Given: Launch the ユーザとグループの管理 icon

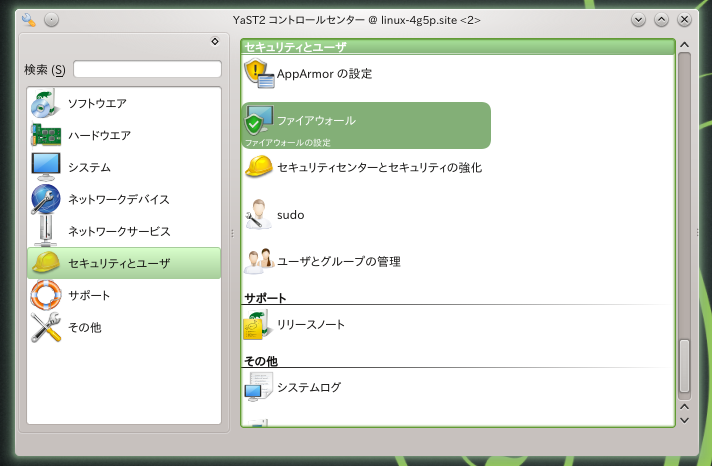Looking at the screenshot, I should [x=259, y=261].
